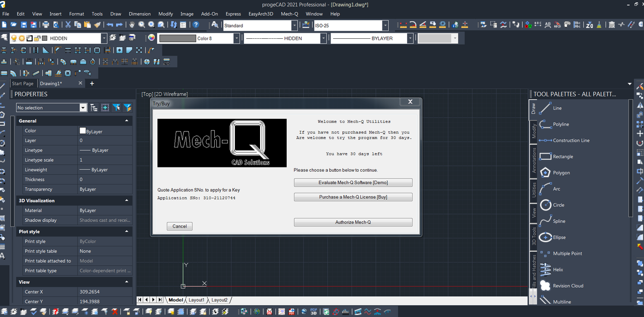Click the Redo arrow icon
The height and width of the screenshot is (317, 644).
click(x=119, y=25)
